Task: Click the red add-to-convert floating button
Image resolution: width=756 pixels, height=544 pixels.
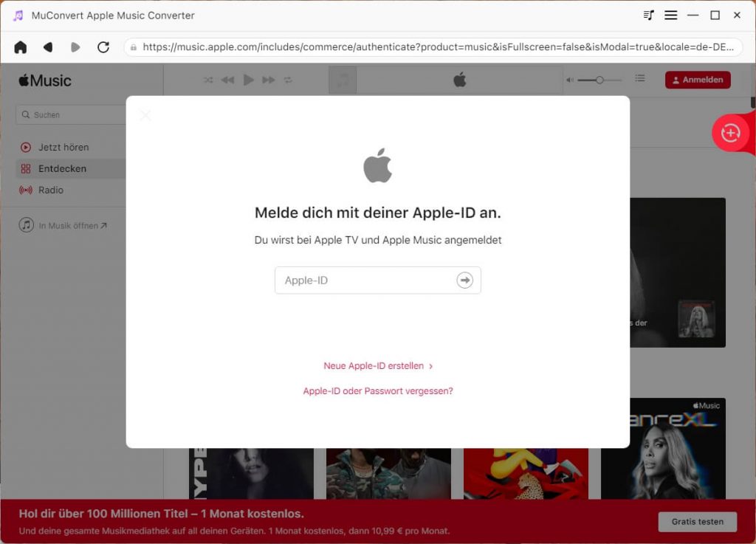Action: click(730, 133)
